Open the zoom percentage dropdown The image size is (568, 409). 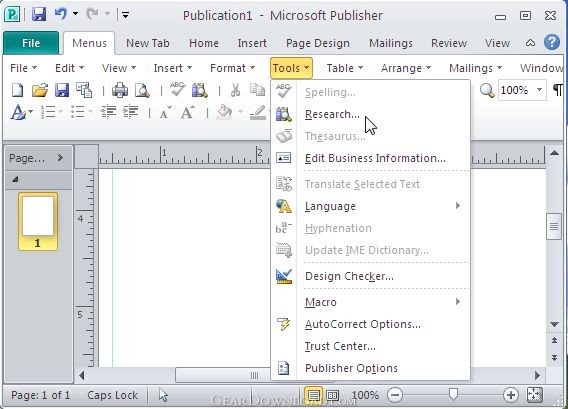point(539,89)
